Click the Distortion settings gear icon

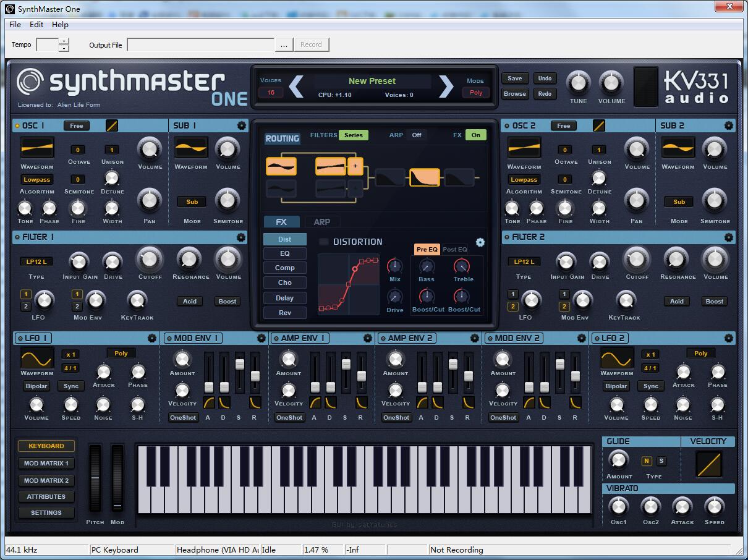coord(481,242)
